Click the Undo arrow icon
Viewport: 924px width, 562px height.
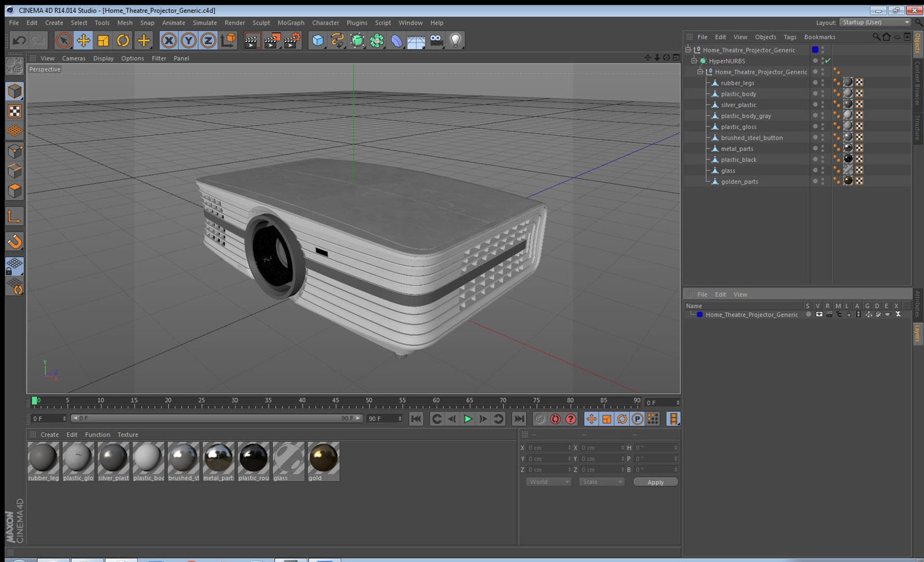[19, 41]
